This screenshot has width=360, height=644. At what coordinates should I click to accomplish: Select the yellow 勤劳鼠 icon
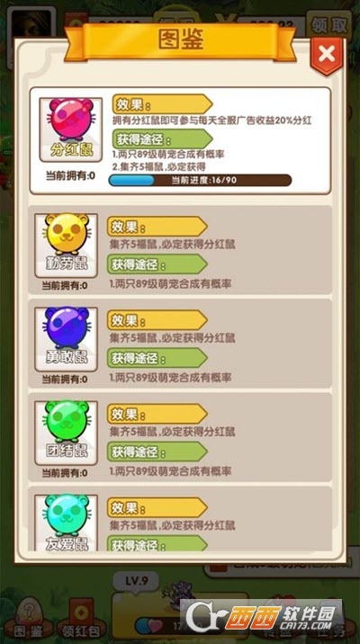tap(66, 246)
